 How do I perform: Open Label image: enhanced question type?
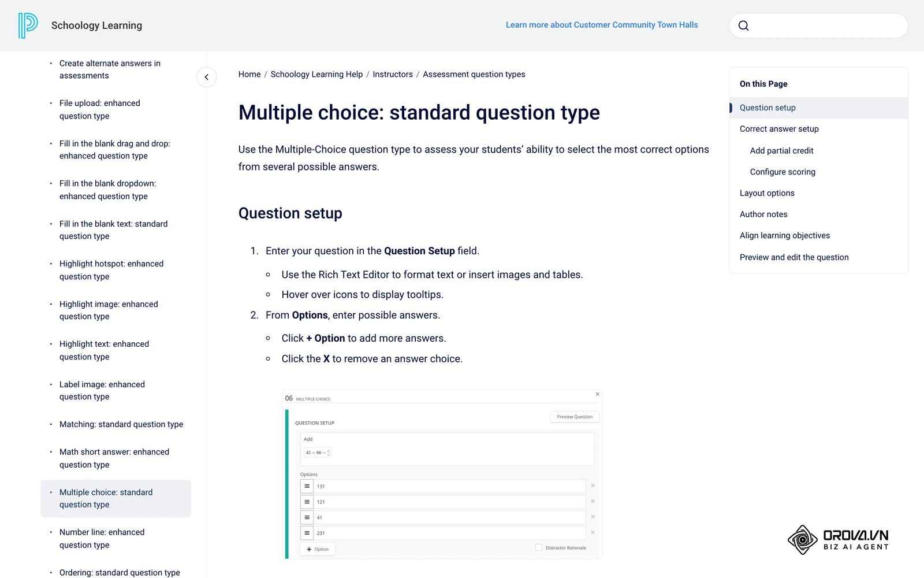[102, 391]
